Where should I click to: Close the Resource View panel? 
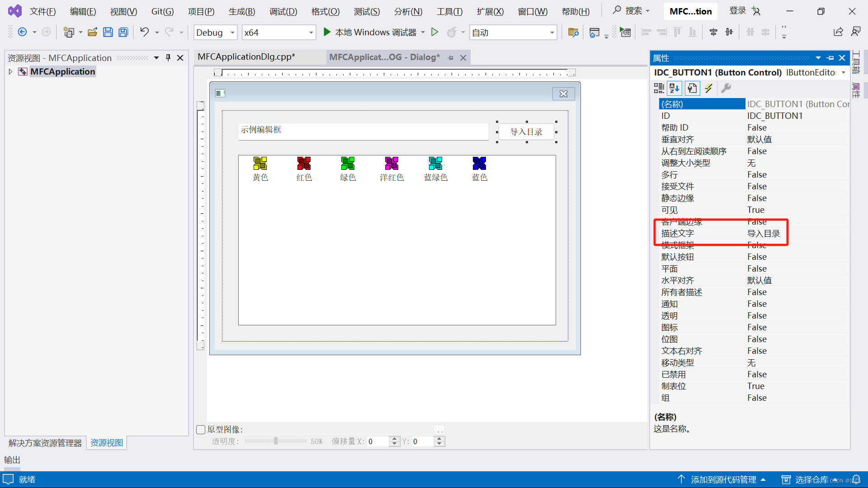click(180, 58)
